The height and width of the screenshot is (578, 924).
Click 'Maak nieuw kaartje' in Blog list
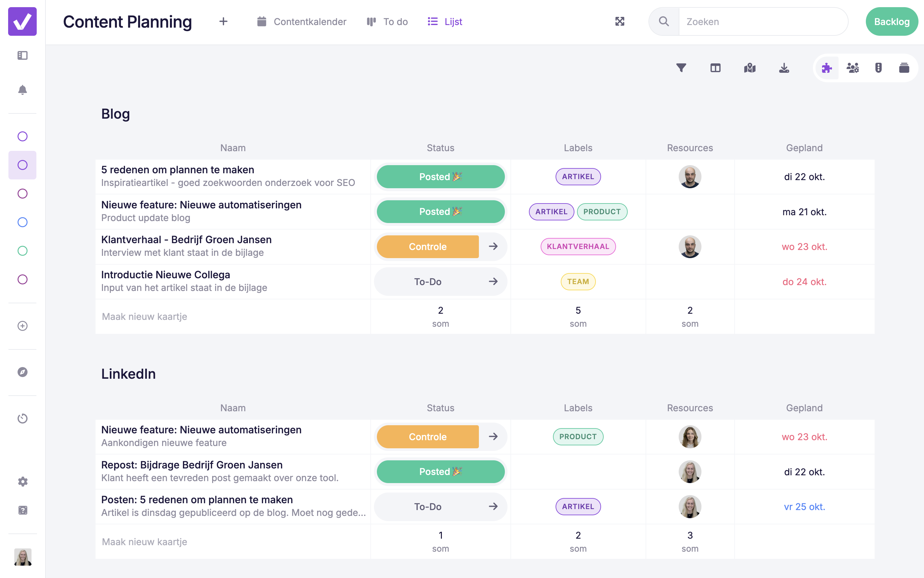[144, 317]
